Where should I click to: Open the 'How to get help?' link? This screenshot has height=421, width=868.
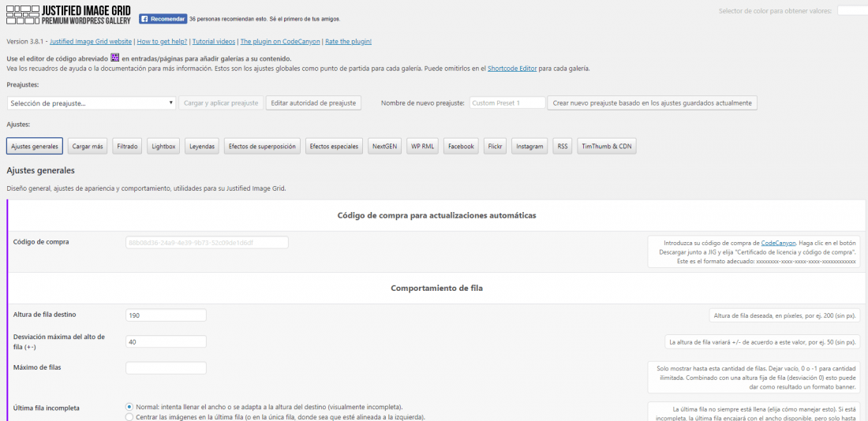point(162,42)
